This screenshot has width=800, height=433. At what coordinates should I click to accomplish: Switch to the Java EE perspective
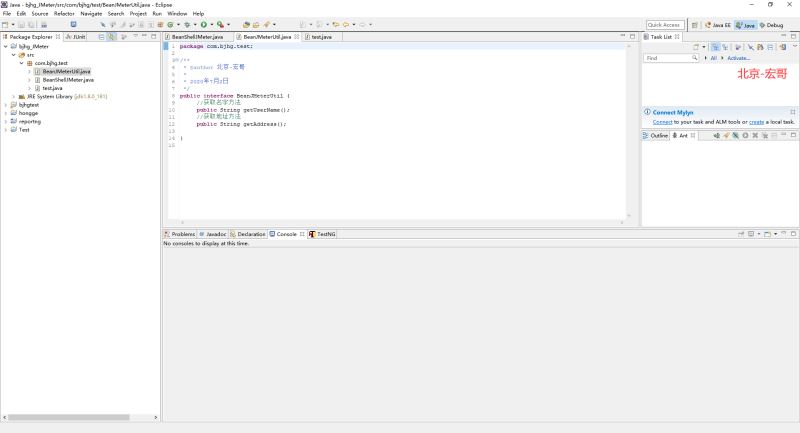[x=717, y=25]
